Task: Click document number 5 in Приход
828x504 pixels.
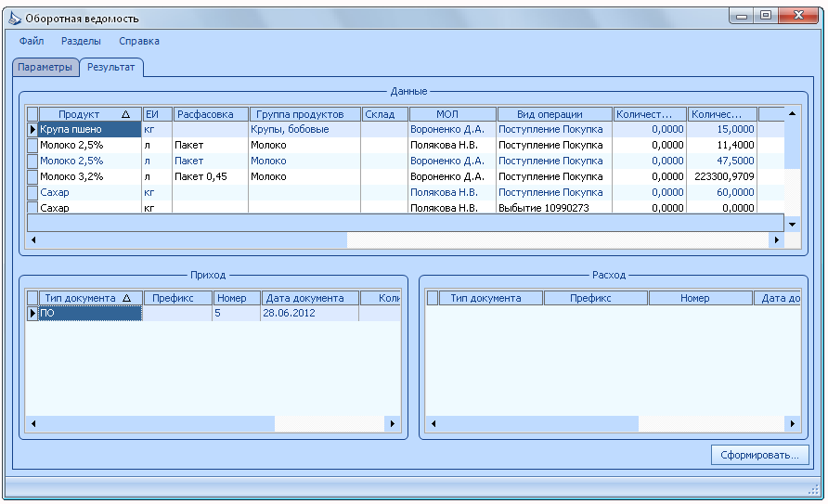Action: pos(237,313)
